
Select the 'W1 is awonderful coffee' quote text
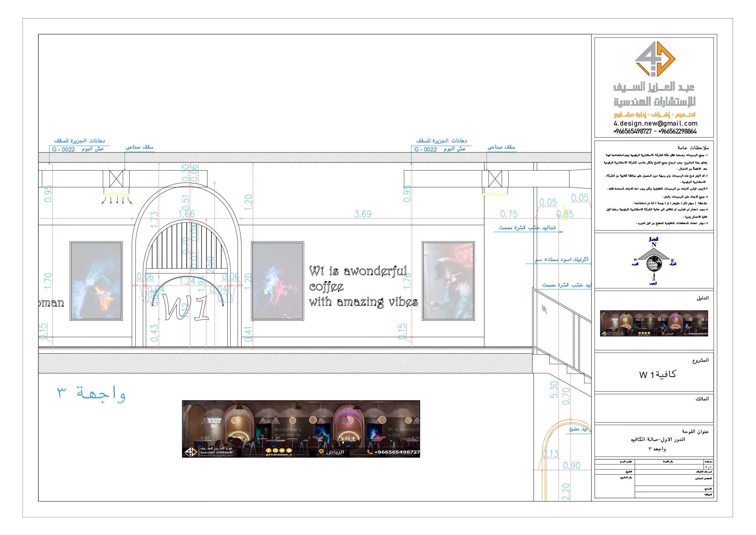(x=363, y=287)
